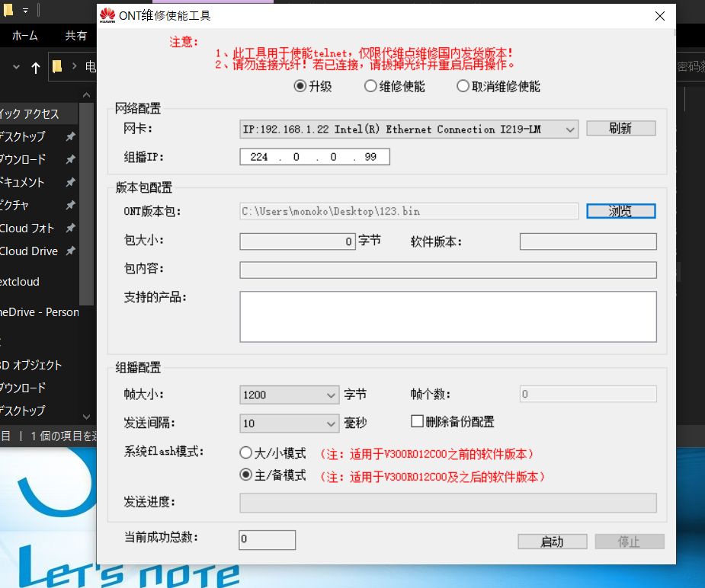This screenshot has width=705, height=588.
Task: Select the 维修使能 radio option
Action: click(371, 86)
